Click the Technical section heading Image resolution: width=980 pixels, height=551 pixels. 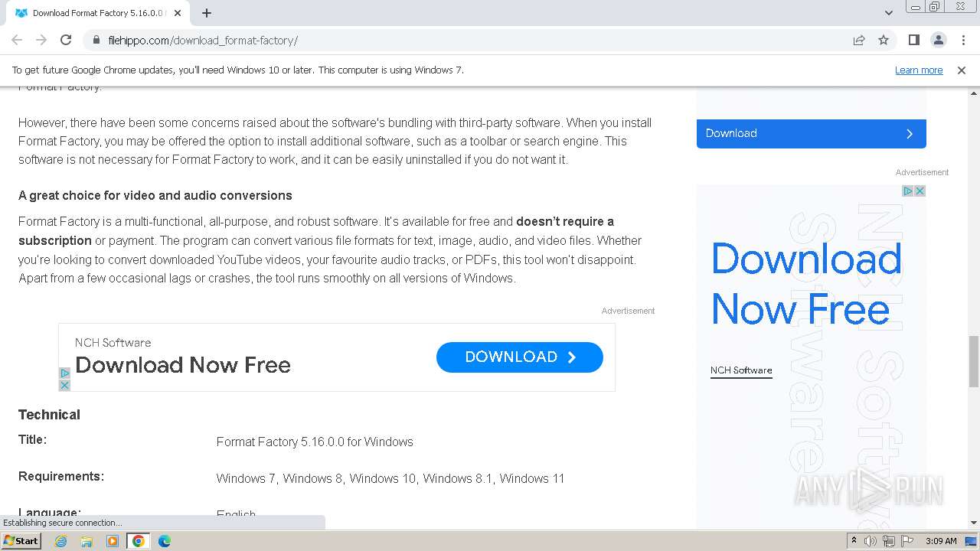(49, 415)
